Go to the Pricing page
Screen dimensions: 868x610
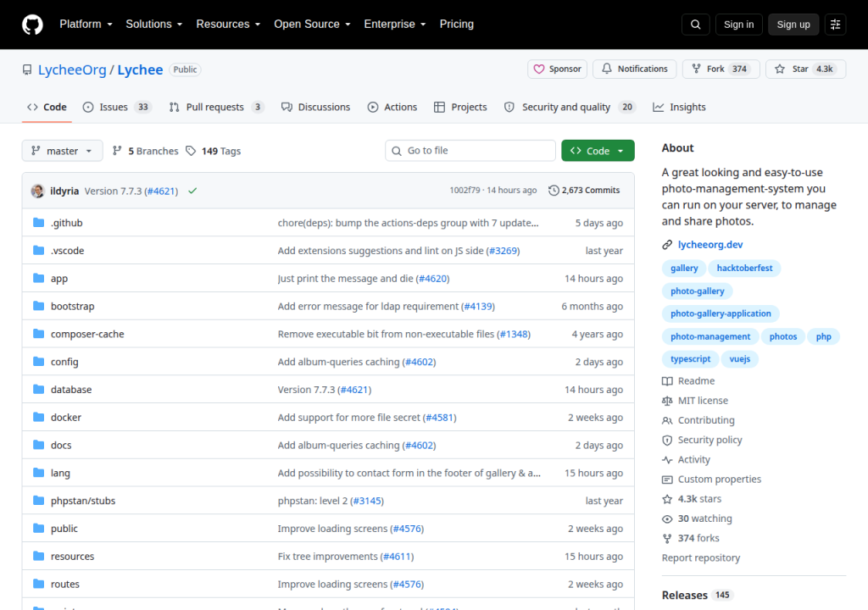457,25
